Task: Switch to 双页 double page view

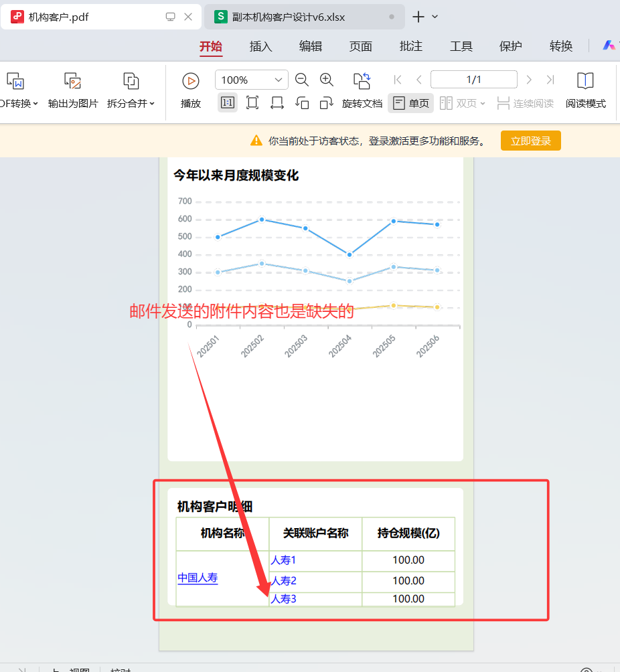Action: click(458, 103)
